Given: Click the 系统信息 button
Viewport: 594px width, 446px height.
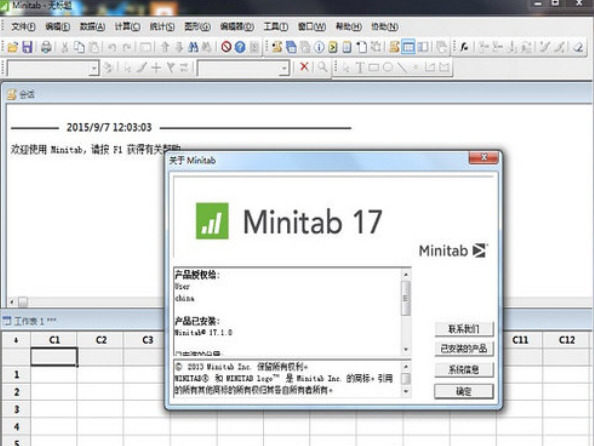Looking at the screenshot, I should 464,369.
